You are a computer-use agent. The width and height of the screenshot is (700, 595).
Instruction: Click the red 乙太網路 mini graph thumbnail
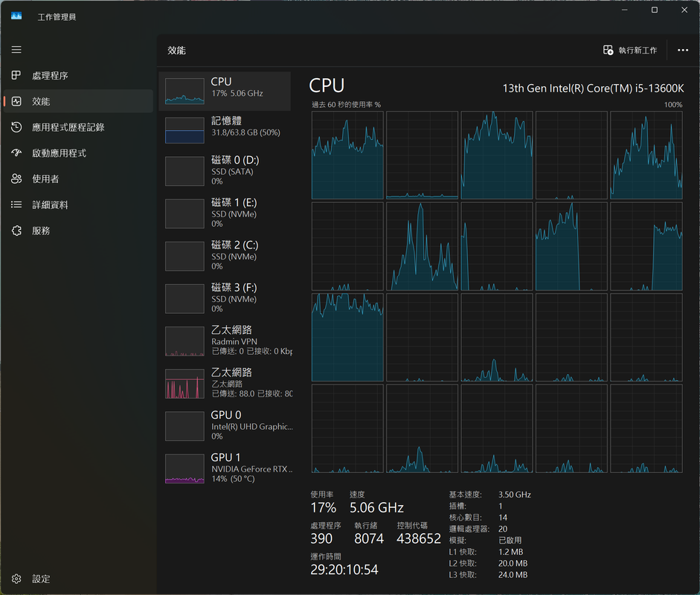(x=184, y=384)
